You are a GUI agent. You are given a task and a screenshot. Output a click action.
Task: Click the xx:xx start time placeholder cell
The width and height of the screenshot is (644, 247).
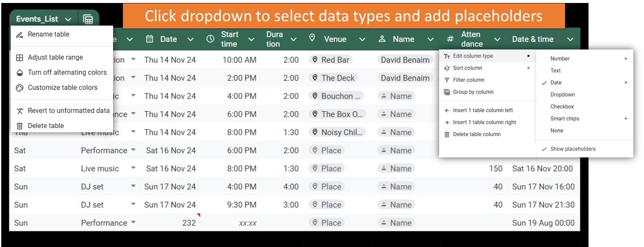pos(248,223)
